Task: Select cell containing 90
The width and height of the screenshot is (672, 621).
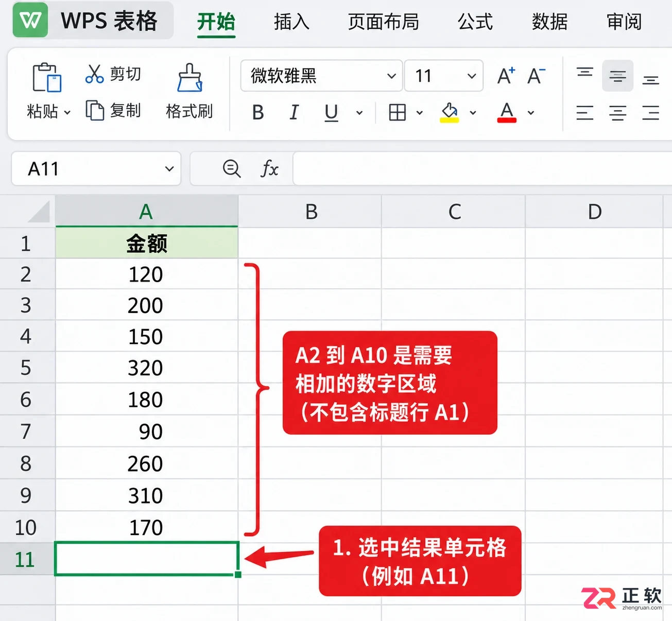Action: tap(147, 432)
